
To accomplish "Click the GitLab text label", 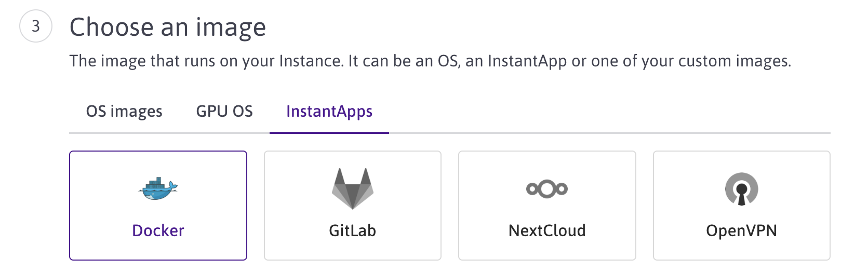I will coord(353,230).
